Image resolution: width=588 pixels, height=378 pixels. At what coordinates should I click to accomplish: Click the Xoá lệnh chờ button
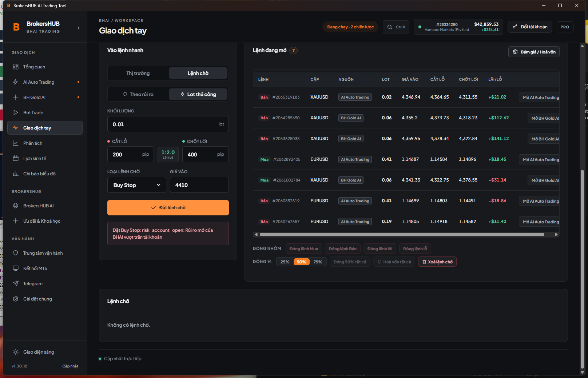[437, 262]
